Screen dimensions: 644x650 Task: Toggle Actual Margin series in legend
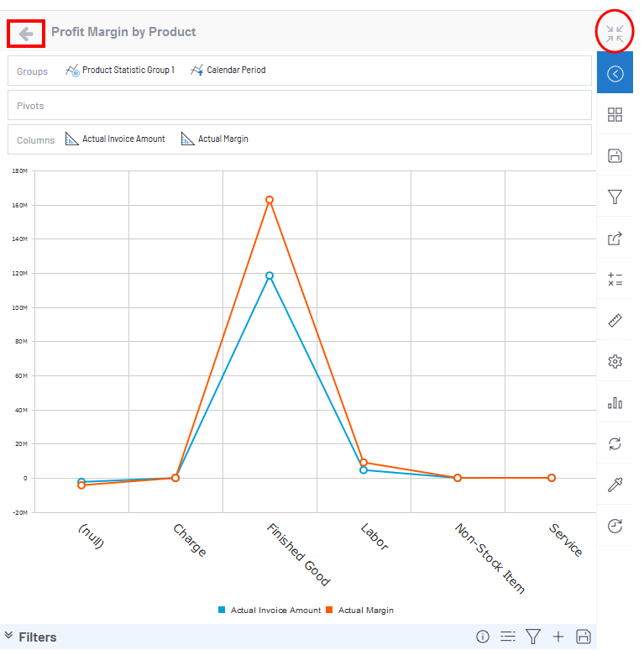coord(359,611)
